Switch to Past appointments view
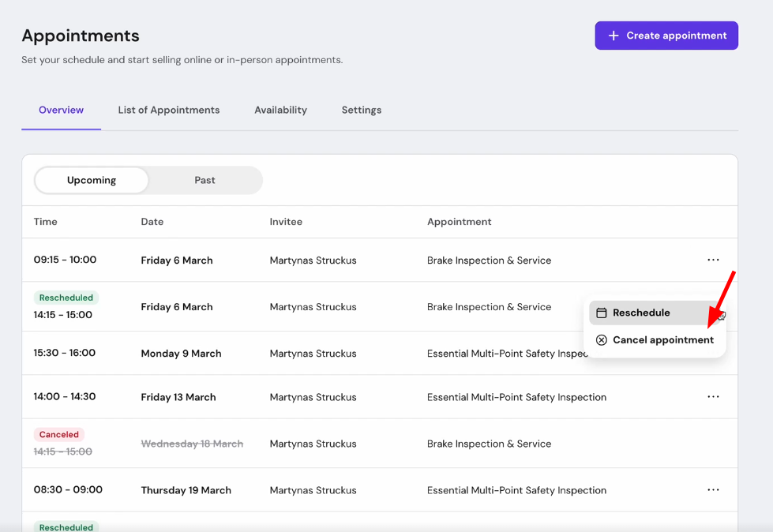 [x=205, y=180]
